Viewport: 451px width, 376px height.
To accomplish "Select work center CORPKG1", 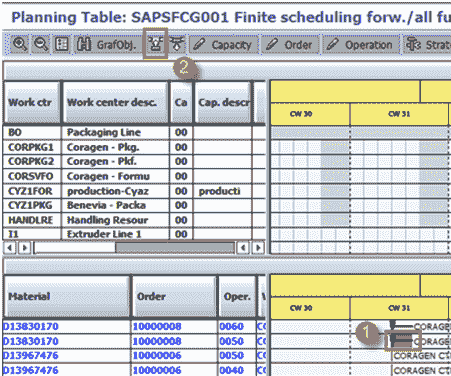I will point(31,147).
